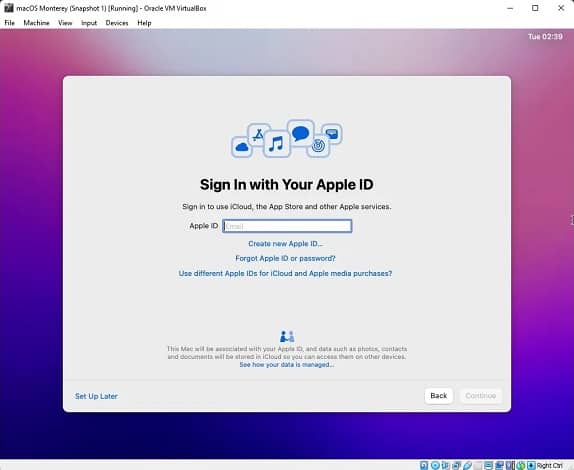Viewport: 574px width, 470px height.
Task: Open the Input menu
Action: click(89, 23)
